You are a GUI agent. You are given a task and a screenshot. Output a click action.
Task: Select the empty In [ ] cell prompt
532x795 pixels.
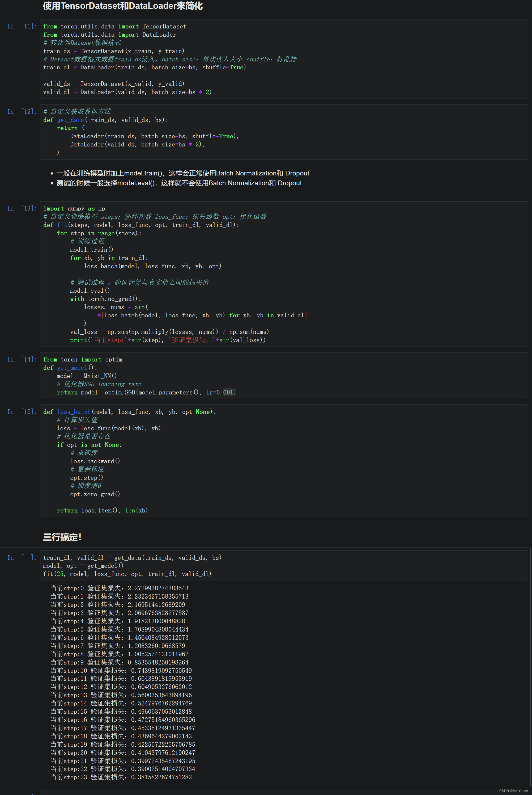22,558
